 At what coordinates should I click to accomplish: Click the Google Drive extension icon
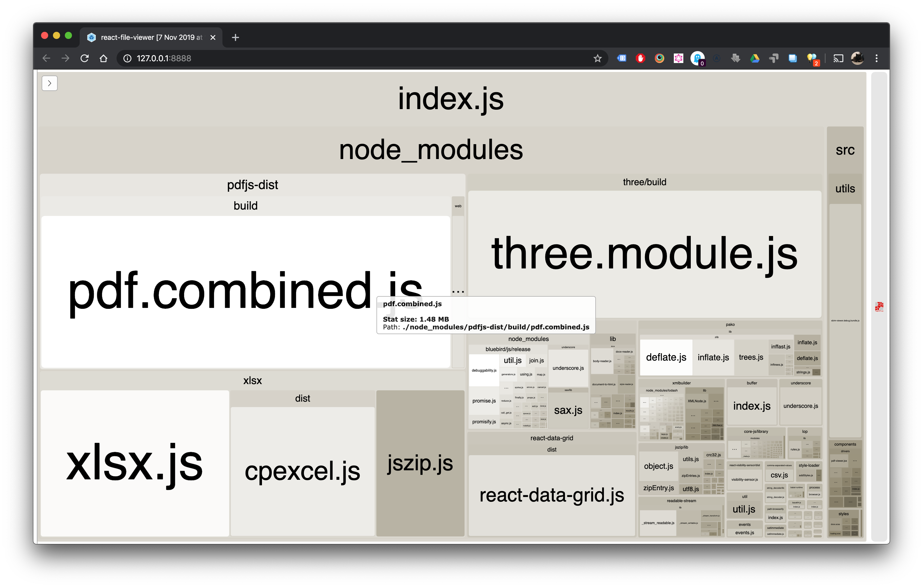click(754, 58)
